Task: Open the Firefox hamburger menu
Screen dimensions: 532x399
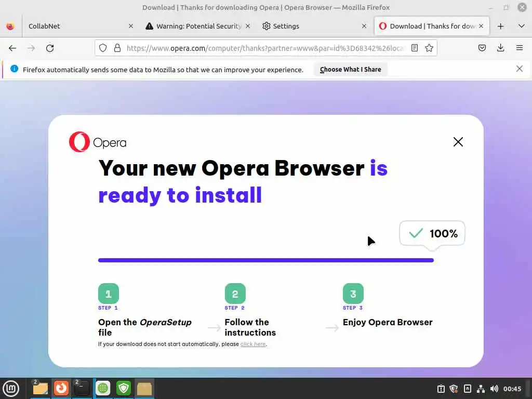Action: click(520, 48)
